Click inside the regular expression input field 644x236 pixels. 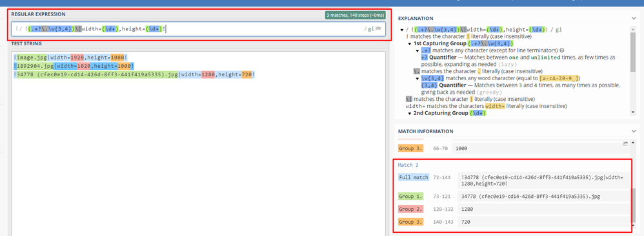199,29
